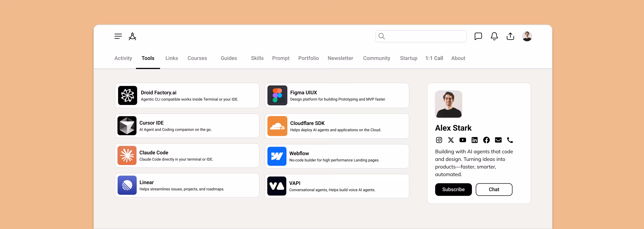Click the Webflow logo icon
The height and width of the screenshot is (229, 644).
[x=277, y=156]
